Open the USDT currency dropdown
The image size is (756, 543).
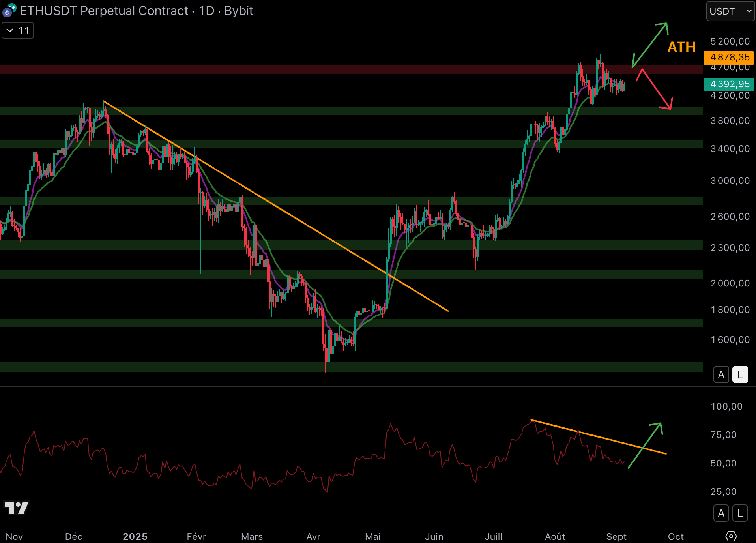730,11
